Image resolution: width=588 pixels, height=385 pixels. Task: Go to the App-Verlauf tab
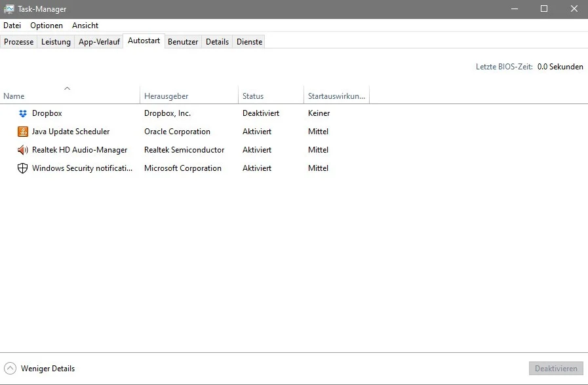pyautogui.click(x=99, y=41)
